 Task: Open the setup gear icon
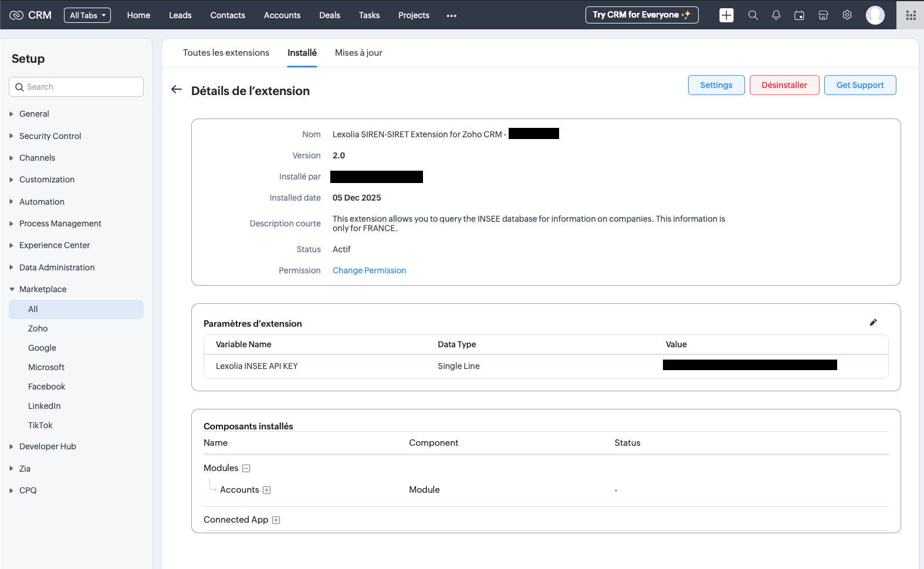847,15
